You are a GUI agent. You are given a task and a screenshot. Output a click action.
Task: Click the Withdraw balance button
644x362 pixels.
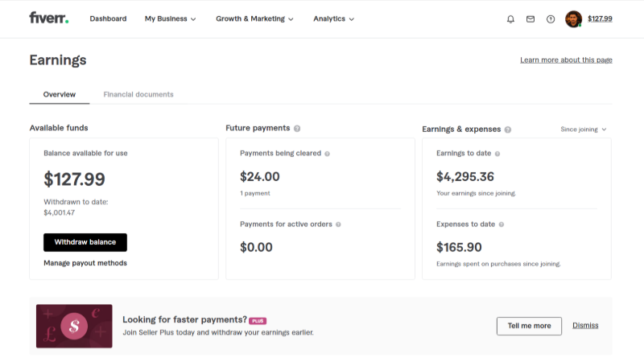coord(85,242)
